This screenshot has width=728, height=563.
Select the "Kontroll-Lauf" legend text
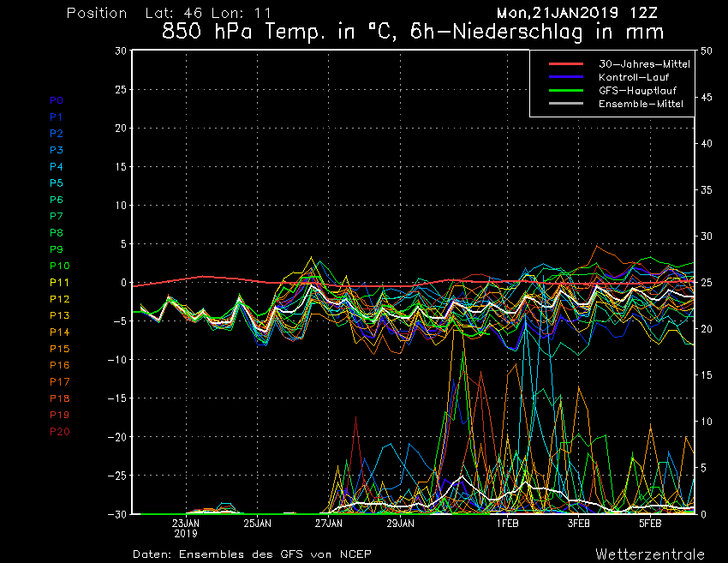coord(634,77)
